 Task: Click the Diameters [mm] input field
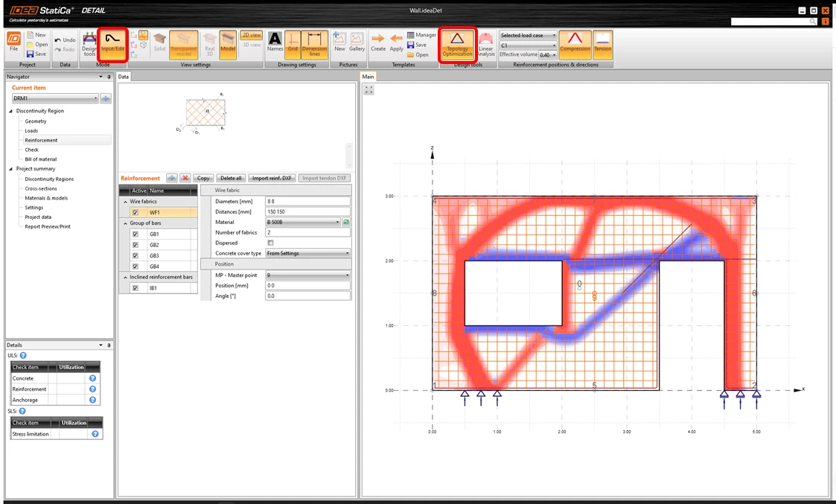point(307,201)
